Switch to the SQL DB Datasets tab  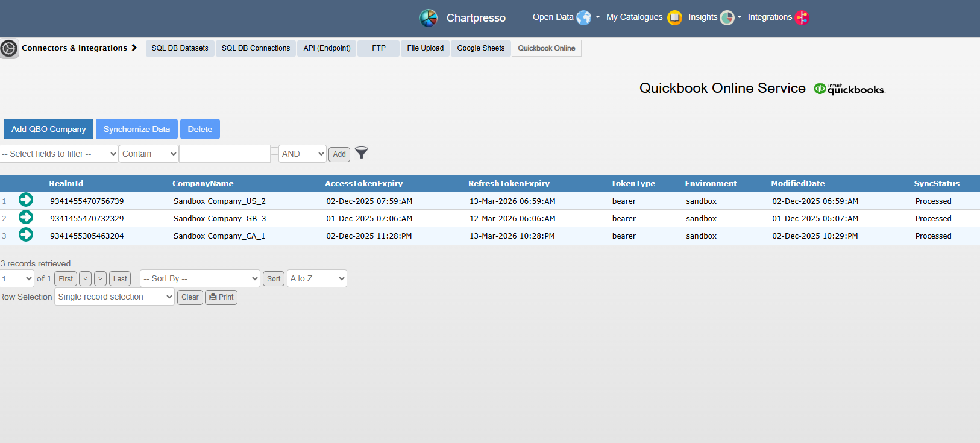tap(180, 48)
